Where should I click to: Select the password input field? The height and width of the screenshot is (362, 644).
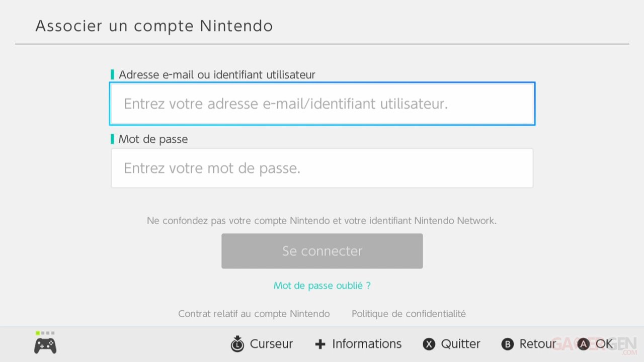point(322,168)
